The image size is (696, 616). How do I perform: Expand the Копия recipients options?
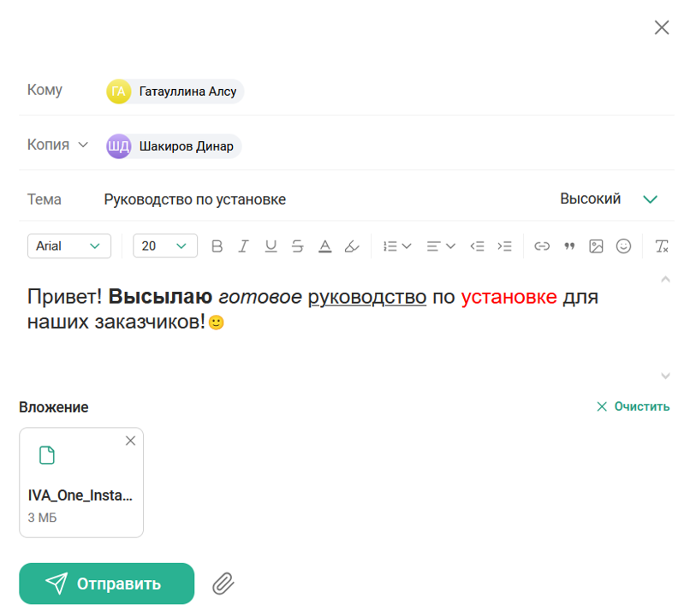pyautogui.click(x=83, y=145)
